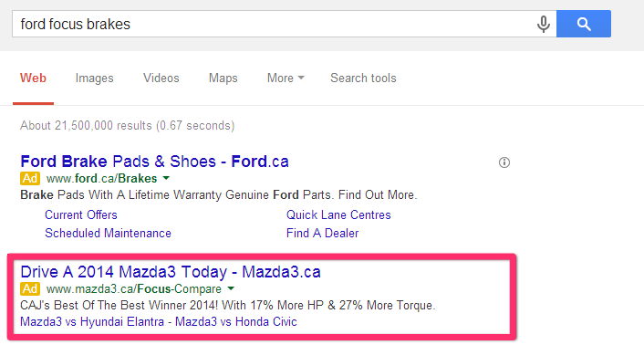Expand the More search categories dropdown
This screenshot has width=644, height=345.
(286, 78)
